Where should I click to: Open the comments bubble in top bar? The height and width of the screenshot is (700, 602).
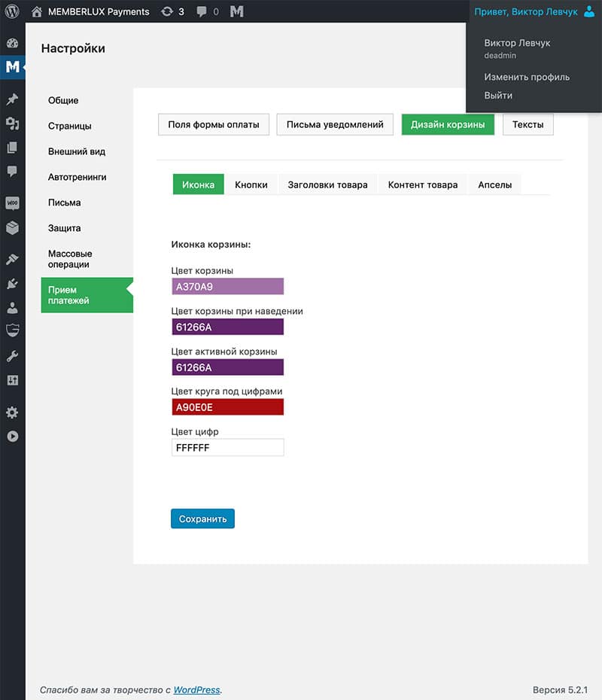point(208,11)
